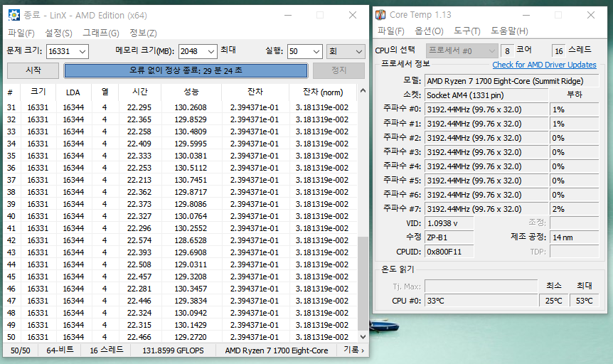Click the maximum temperature 53°C

click(x=584, y=301)
